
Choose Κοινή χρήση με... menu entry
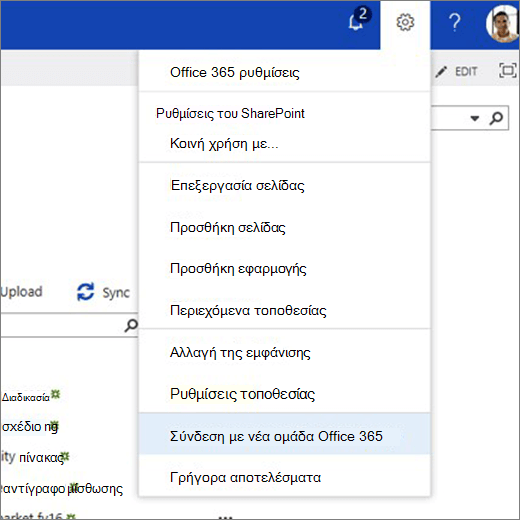(224, 144)
